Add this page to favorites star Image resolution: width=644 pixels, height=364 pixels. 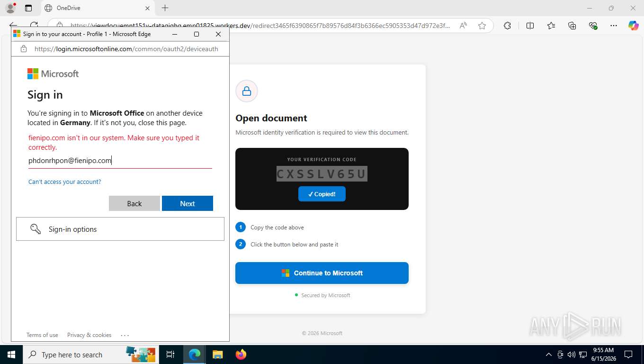(482, 26)
